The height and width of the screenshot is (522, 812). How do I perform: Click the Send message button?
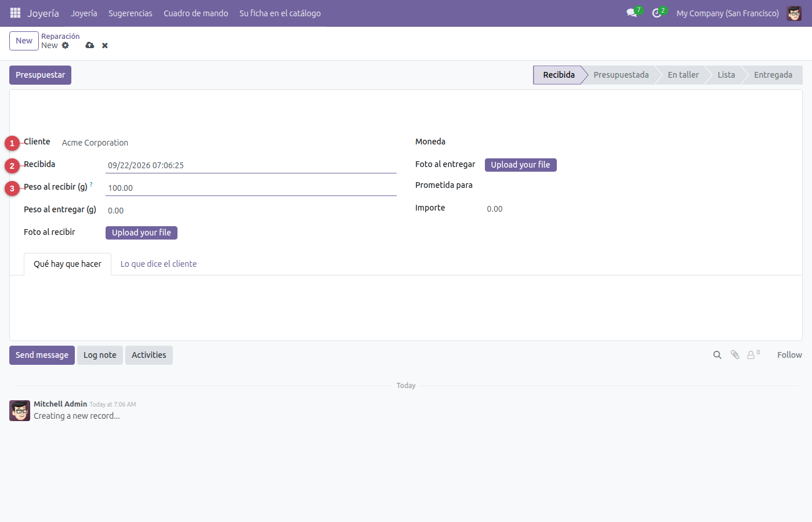point(42,355)
